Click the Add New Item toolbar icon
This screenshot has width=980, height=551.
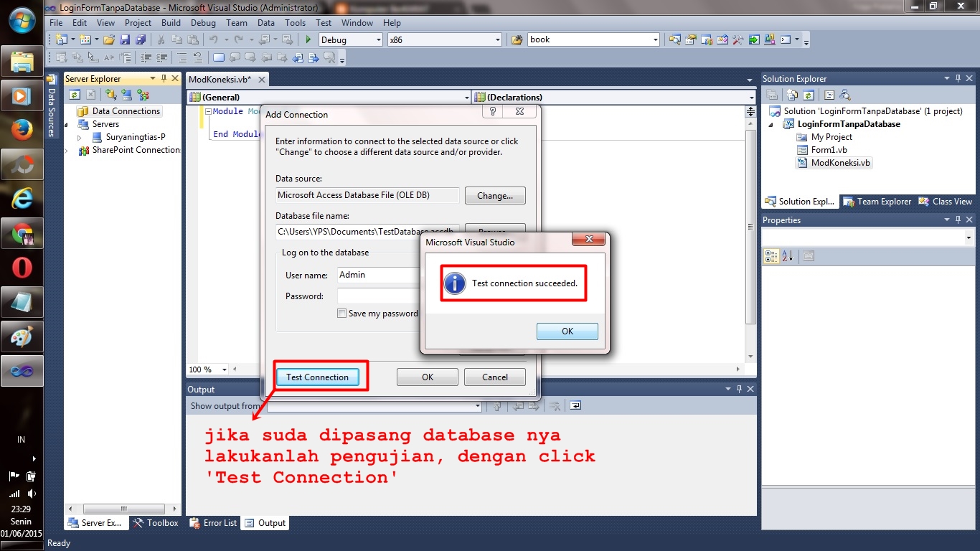coord(85,40)
